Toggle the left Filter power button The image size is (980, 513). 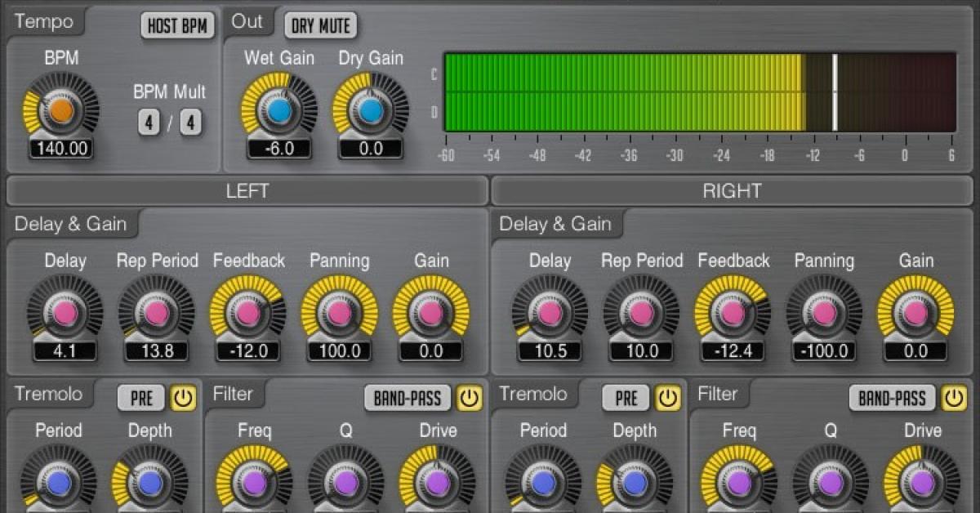(469, 398)
